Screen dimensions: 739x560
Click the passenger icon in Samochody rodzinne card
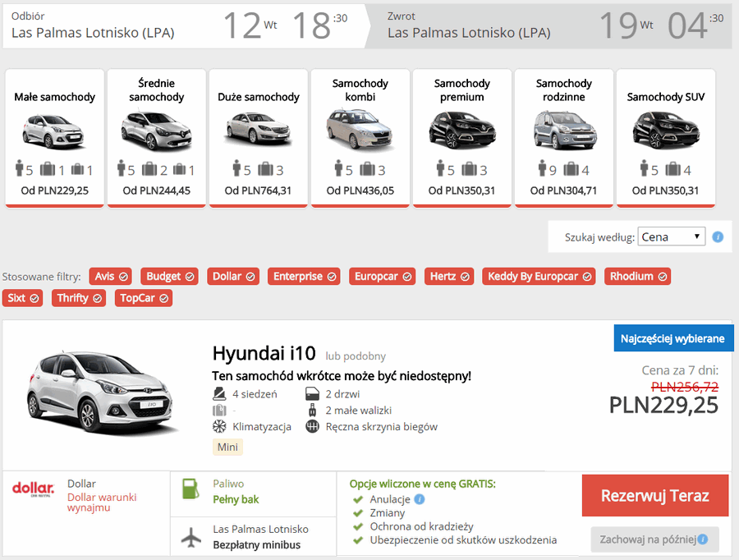point(542,168)
